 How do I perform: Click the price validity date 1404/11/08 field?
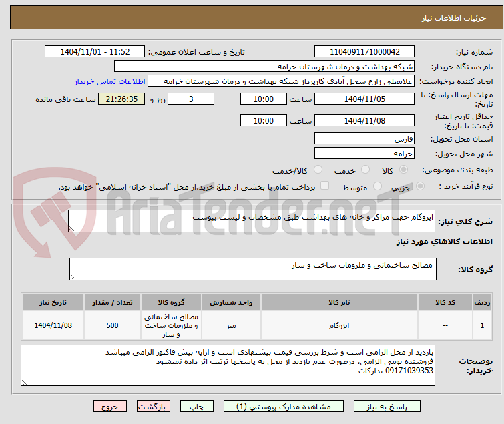(364, 120)
